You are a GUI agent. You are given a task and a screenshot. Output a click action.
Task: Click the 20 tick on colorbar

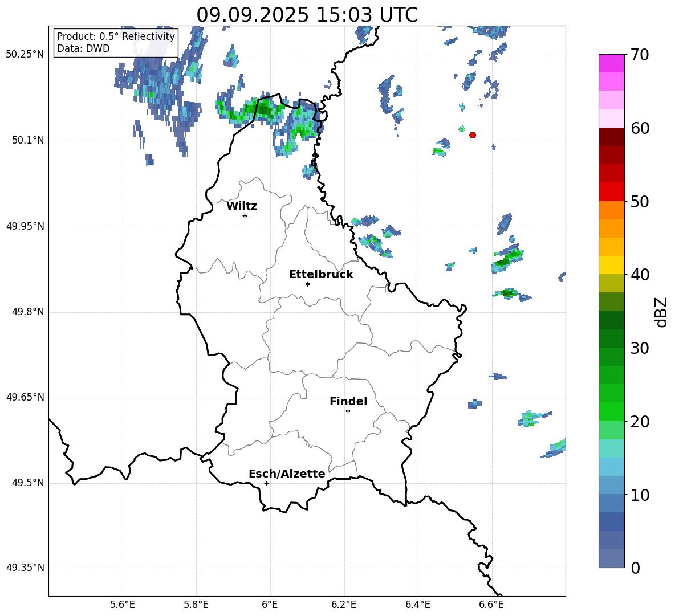pyautogui.click(x=640, y=422)
